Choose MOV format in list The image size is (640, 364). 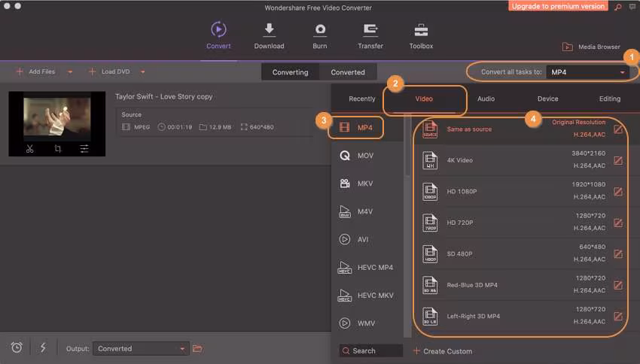click(367, 156)
